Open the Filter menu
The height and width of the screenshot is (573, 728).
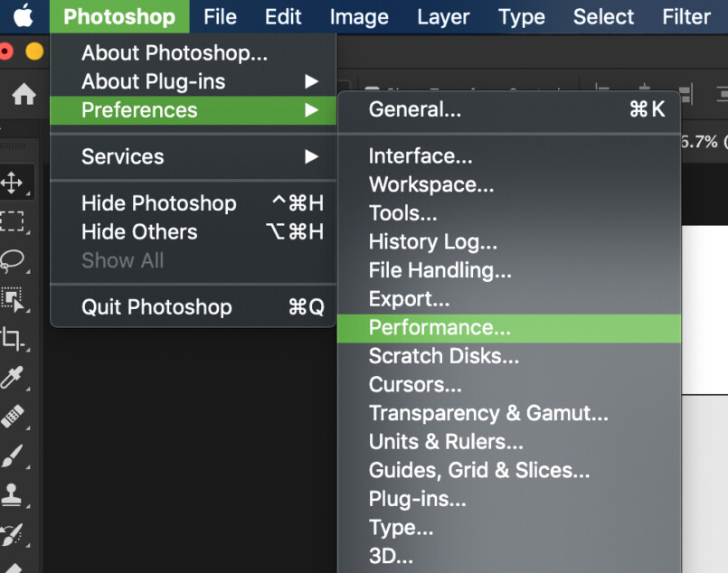[x=686, y=15]
